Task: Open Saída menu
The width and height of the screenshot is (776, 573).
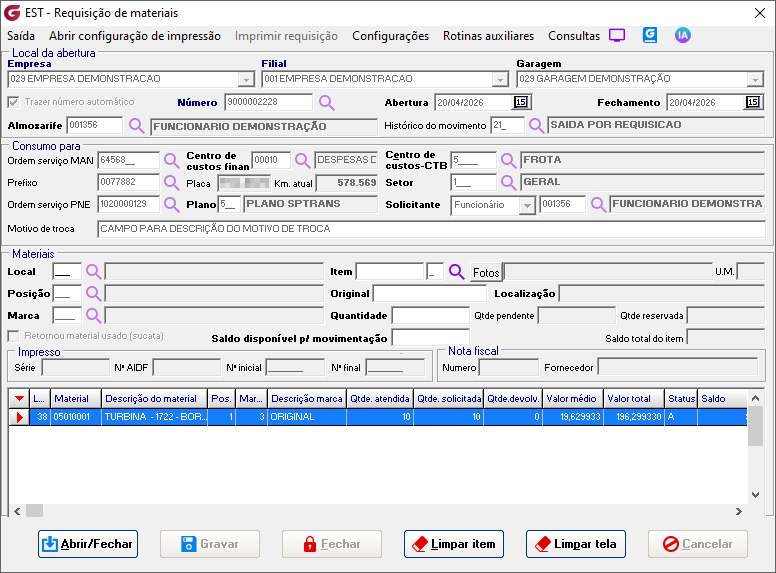Action: coord(21,36)
